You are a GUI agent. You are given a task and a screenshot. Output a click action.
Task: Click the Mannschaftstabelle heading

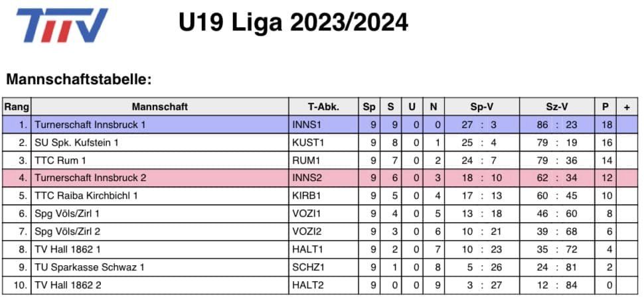[x=79, y=79]
